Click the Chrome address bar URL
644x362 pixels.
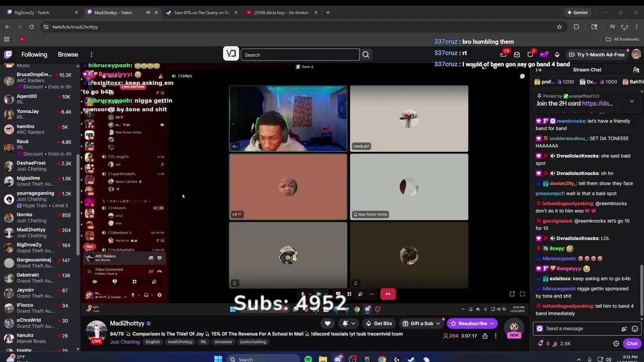75,27
